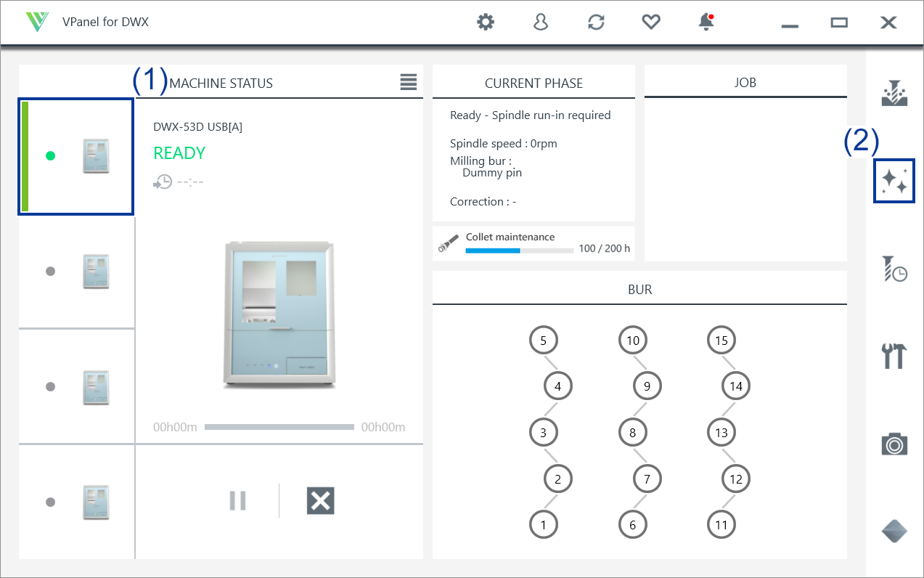Image resolution: width=924 pixels, height=578 pixels.
Task: Open the user account icon
Action: [541, 23]
